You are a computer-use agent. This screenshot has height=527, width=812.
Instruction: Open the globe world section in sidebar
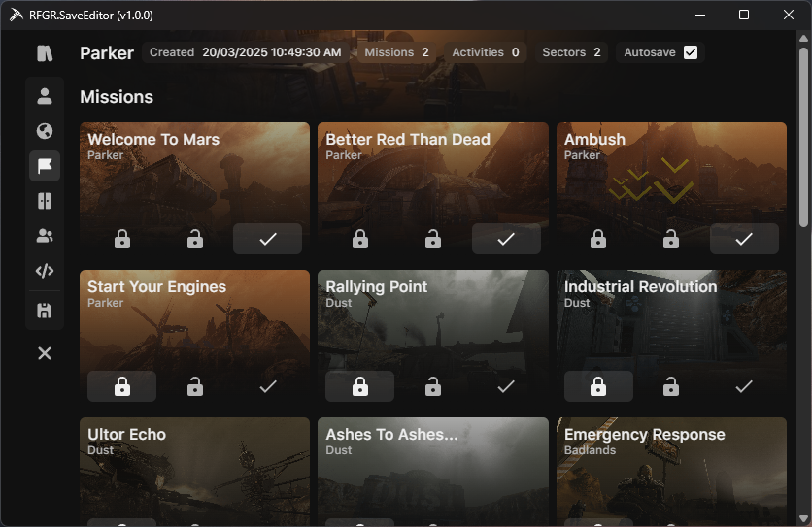coord(45,131)
